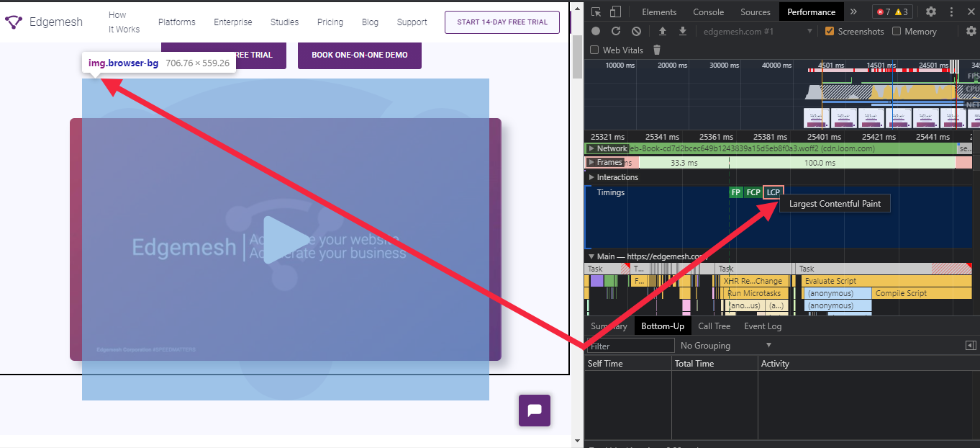Switch to the Sources tab

pos(756,12)
